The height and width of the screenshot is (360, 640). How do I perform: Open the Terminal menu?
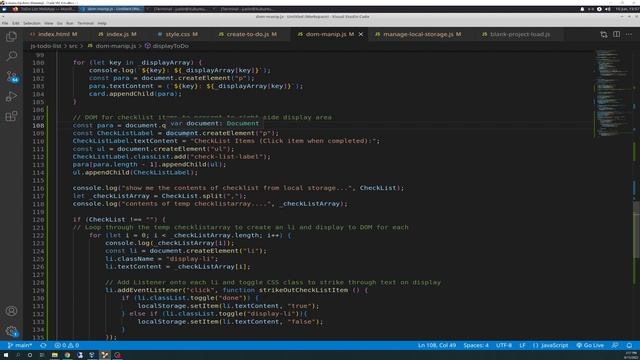[85, 23]
